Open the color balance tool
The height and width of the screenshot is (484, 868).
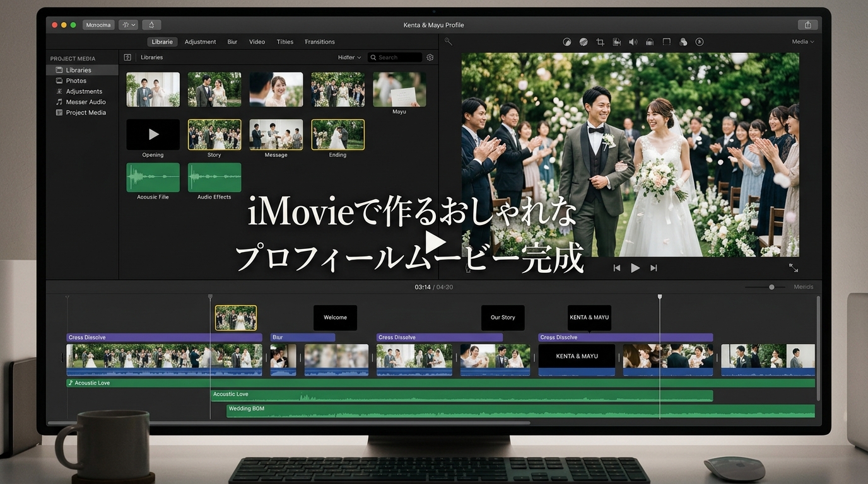(x=566, y=42)
